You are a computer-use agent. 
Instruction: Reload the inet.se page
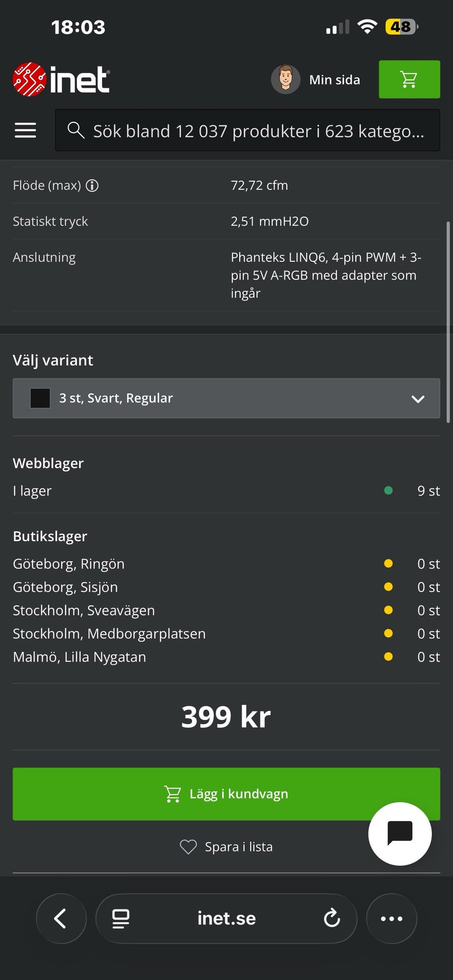(x=332, y=918)
